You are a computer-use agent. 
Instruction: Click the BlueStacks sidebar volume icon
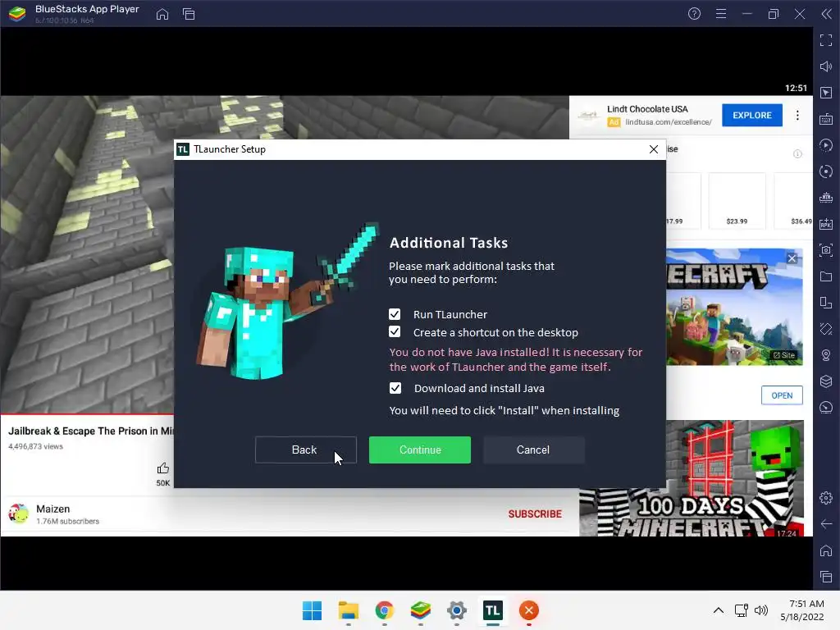click(x=825, y=66)
